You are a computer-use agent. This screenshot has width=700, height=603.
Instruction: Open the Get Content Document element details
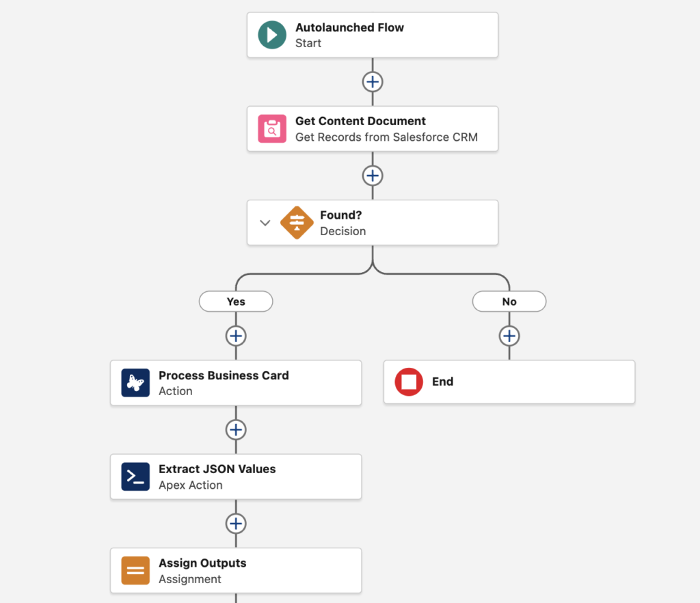point(373,129)
